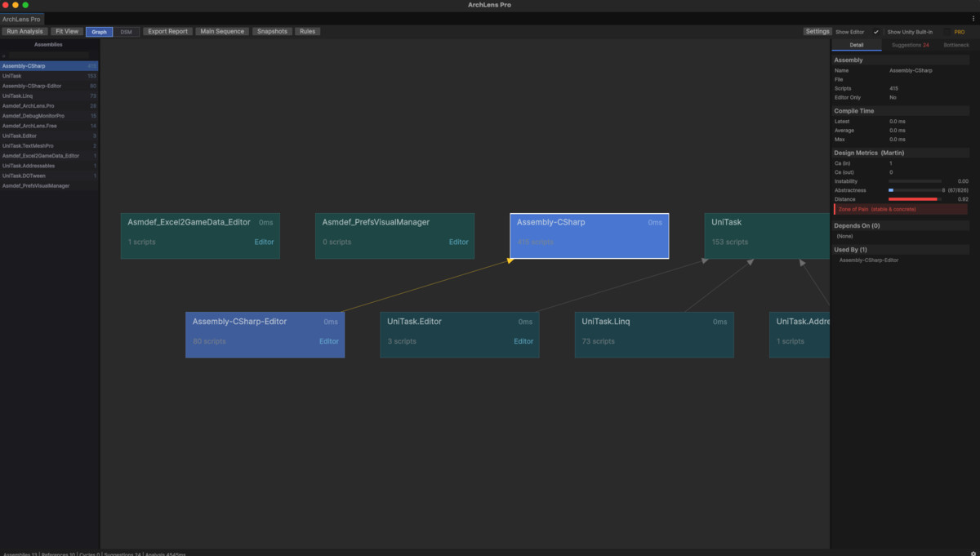The width and height of the screenshot is (980, 556).
Task: Select Asmdef_DebugMonitorPro in the list
Action: click(x=49, y=116)
